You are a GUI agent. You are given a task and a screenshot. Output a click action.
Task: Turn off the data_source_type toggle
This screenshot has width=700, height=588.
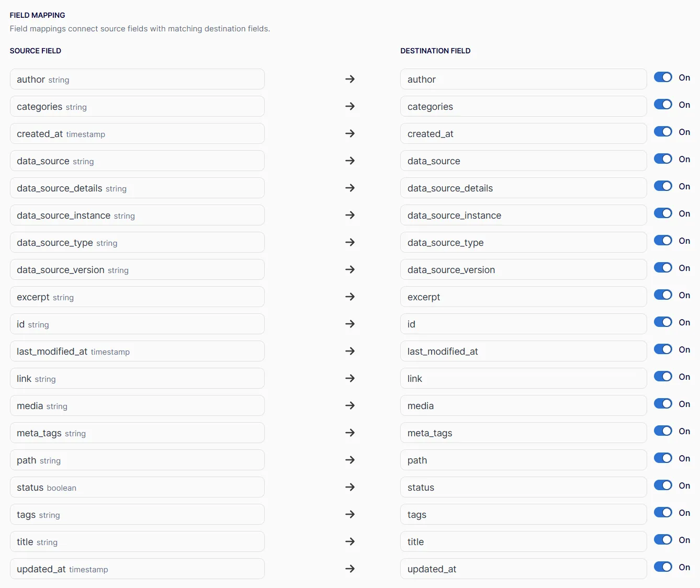click(663, 241)
